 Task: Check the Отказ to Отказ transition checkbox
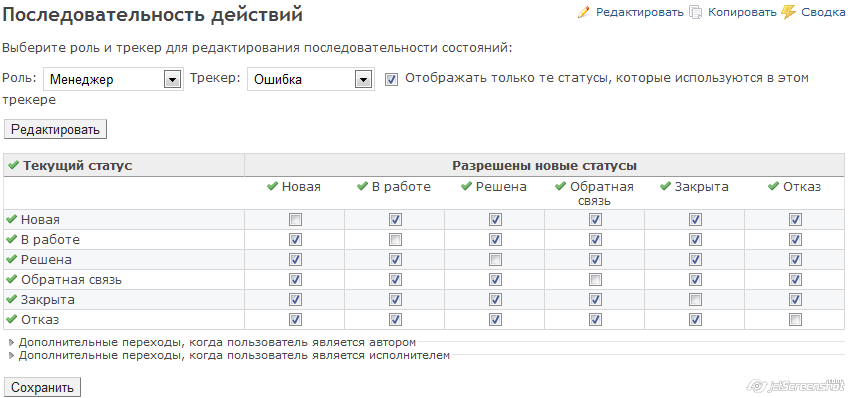point(795,320)
